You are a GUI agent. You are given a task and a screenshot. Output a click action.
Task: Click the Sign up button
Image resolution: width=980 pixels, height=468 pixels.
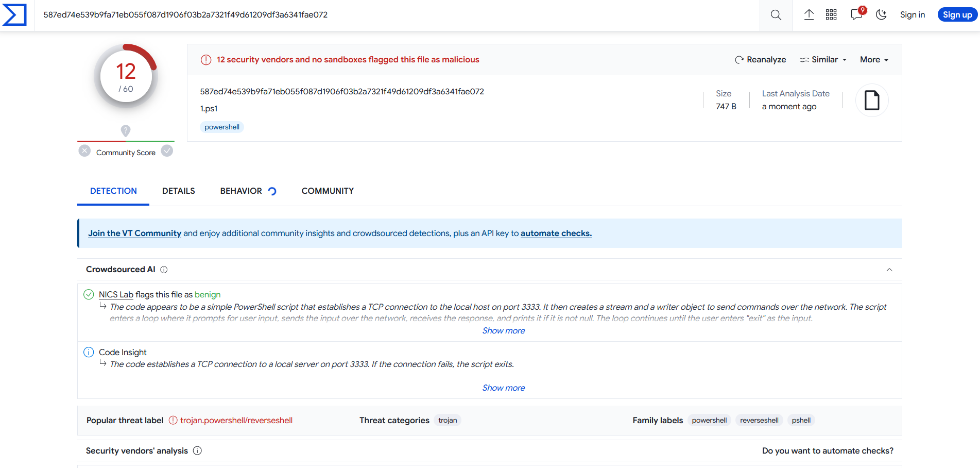(x=957, y=15)
